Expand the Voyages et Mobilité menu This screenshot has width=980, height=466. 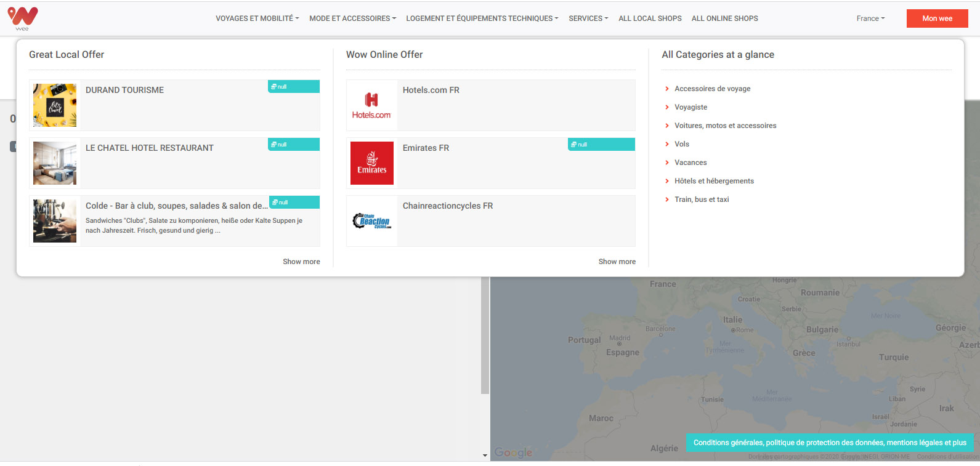257,18
